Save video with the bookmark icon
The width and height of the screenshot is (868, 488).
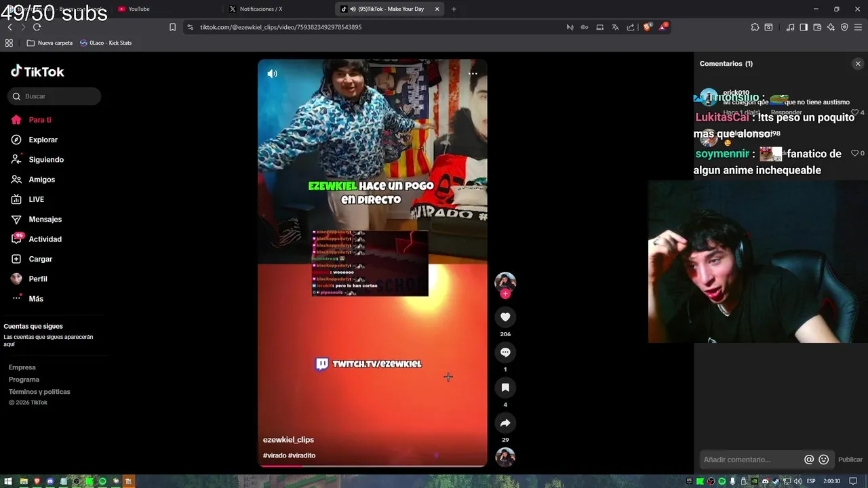pyautogui.click(x=505, y=388)
